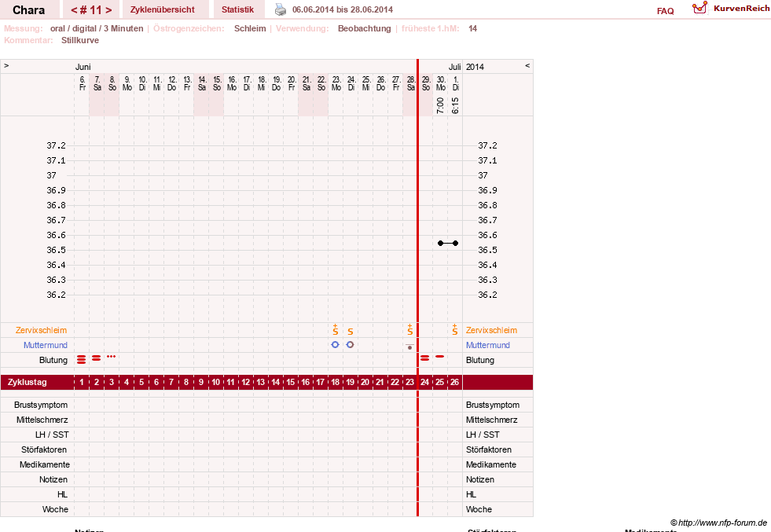Click the S+ cervical mucus icon on day 23
The image size is (771, 532).
410,329
